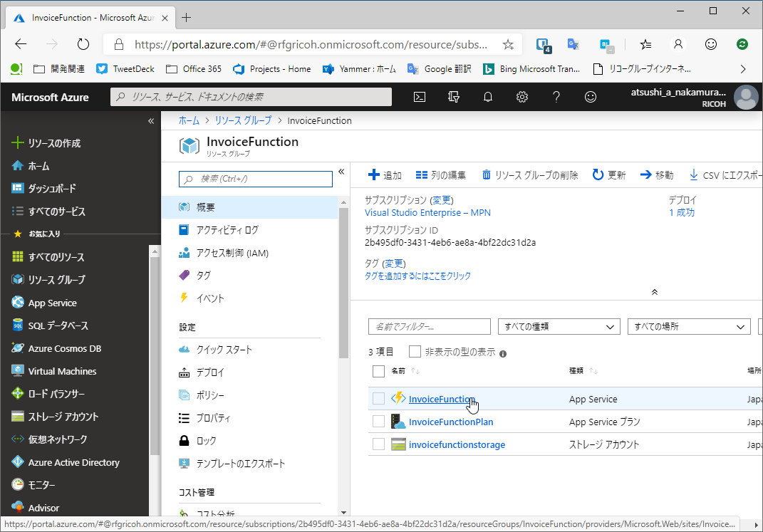The width and height of the screenshot is (763, 532).
Task: Collapse the left Azure sidebar
Action: coord(151,120)
